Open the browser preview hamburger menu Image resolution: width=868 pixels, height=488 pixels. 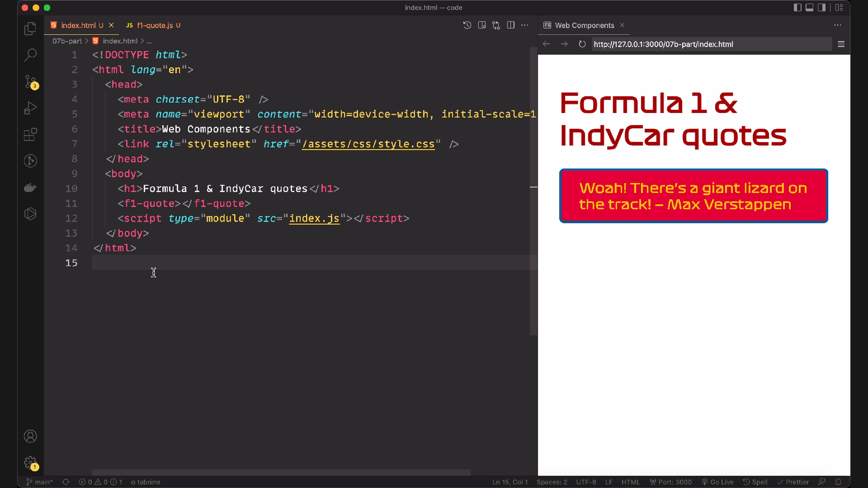[x=841, y=44]
